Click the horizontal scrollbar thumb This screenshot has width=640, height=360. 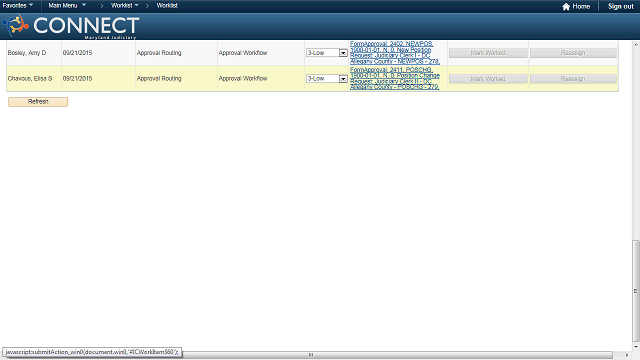(x=310, y=355)
